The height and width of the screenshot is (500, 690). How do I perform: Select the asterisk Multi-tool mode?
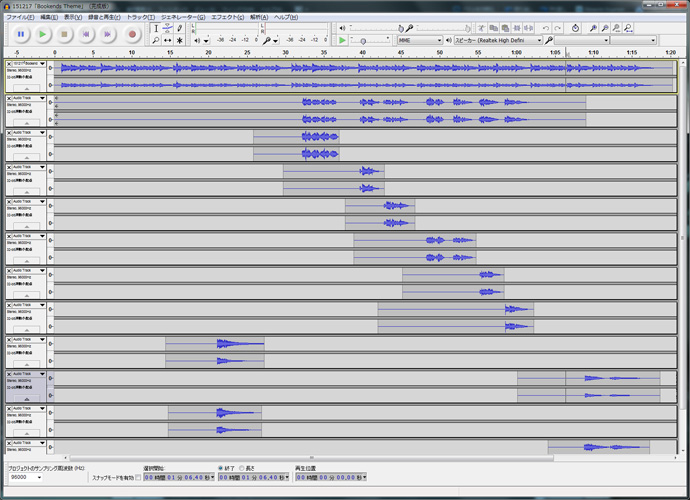[180, 40]
